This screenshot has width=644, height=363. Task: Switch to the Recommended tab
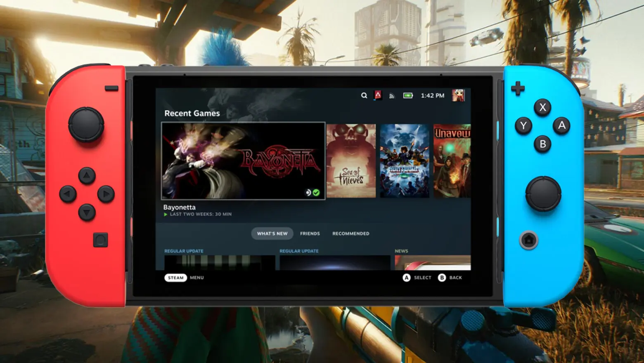coord(351,233)
